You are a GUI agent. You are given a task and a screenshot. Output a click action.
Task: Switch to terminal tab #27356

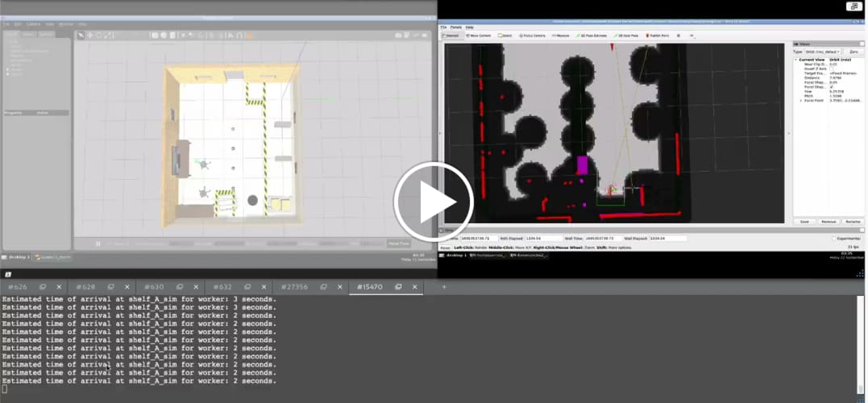294,287
